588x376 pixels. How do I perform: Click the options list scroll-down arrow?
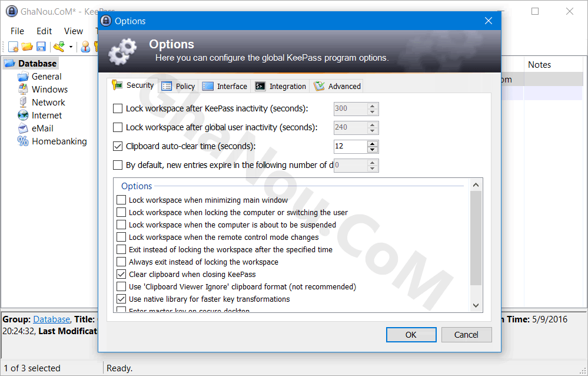click(476, 305)
